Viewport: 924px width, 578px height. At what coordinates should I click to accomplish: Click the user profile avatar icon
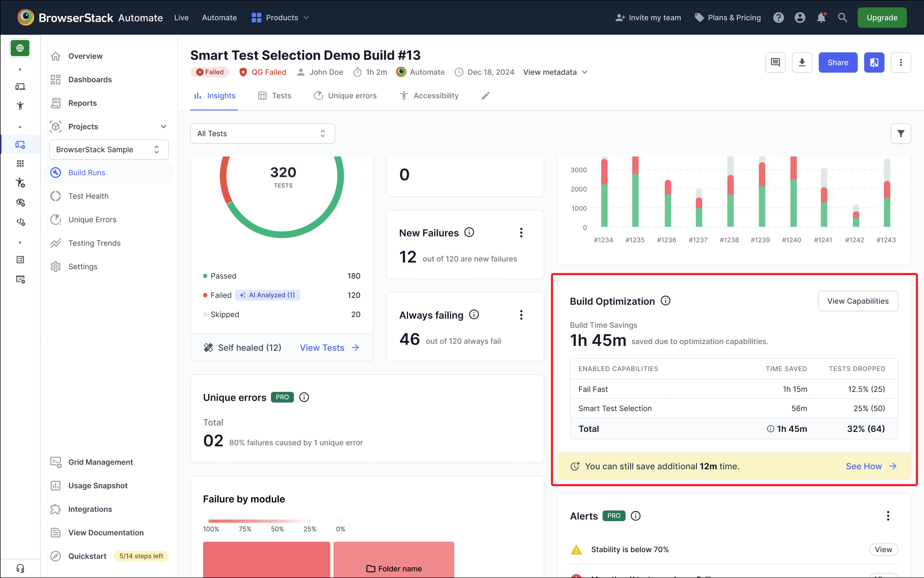click(x=800, y=18)
